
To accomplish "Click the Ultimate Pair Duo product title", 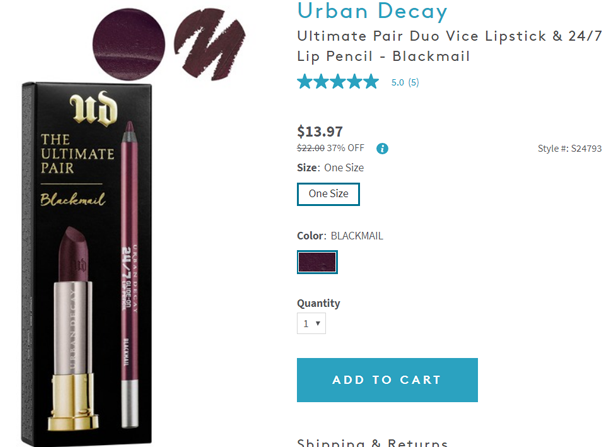I will tap(448, 46).
